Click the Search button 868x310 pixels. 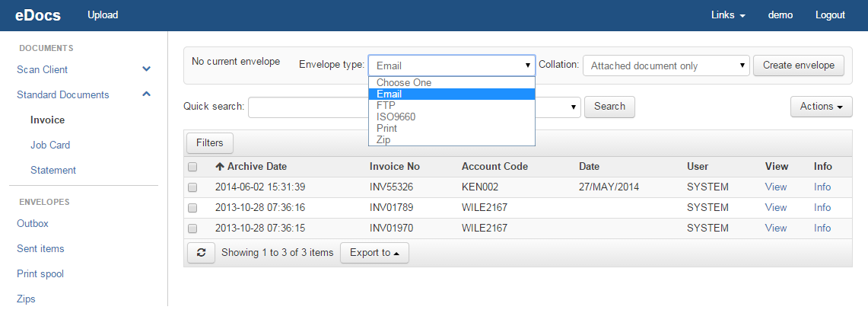point(609,107)
